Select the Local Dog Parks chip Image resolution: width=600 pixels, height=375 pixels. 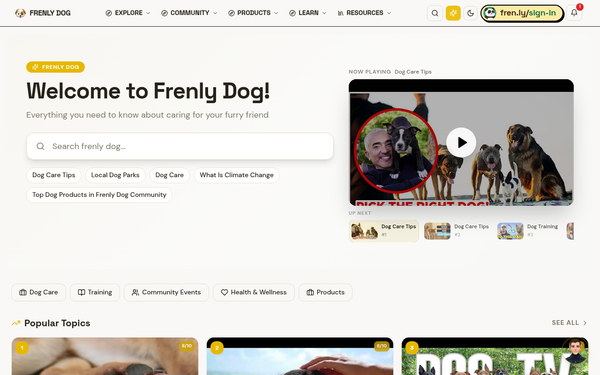pyautogui.click(x=115, y=175)
